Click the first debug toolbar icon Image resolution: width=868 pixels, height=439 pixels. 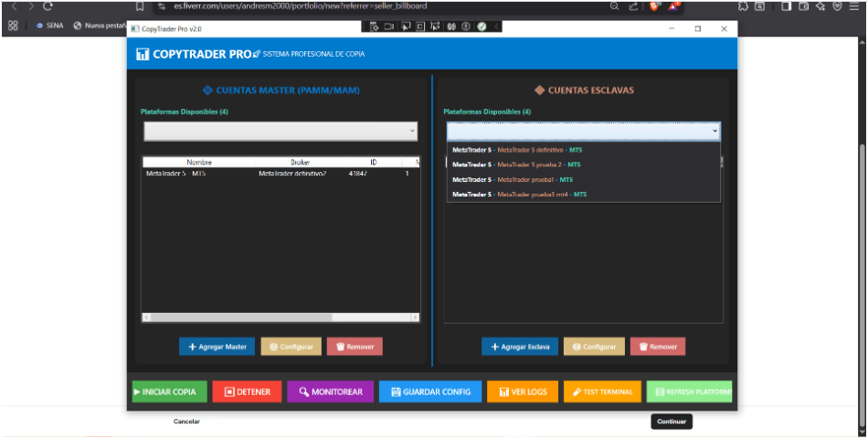(374, 26)
